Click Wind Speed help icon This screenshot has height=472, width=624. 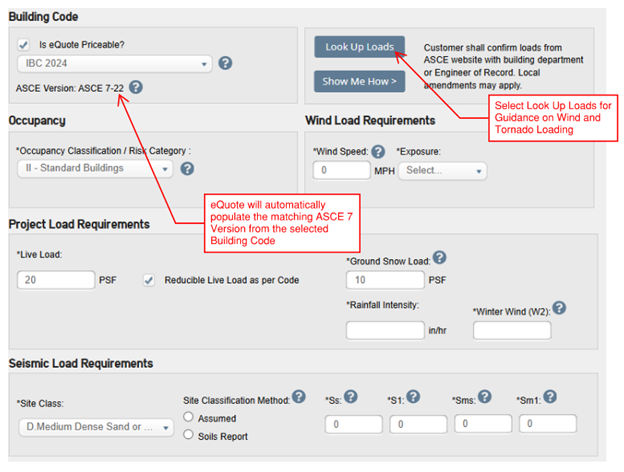point(378,151)
